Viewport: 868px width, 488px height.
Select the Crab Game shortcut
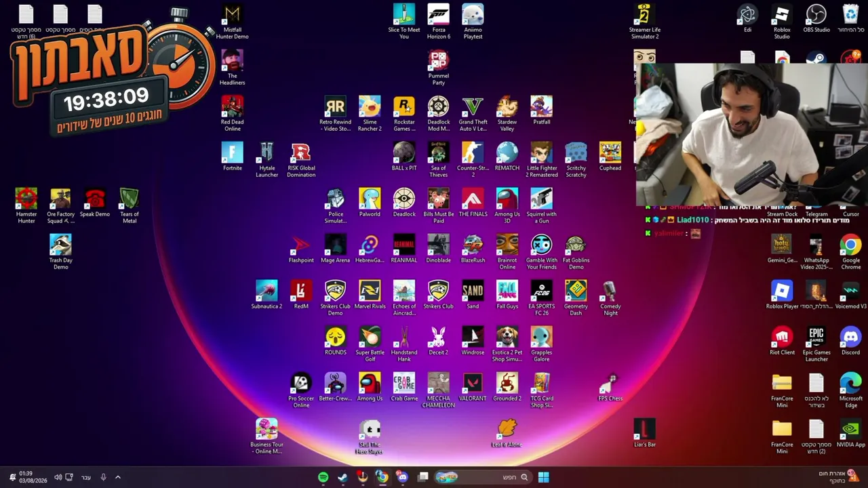(x=404, y=388)
